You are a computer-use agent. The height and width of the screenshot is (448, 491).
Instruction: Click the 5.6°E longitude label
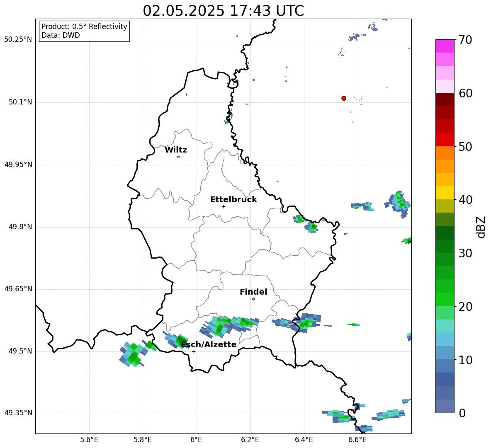89,440
